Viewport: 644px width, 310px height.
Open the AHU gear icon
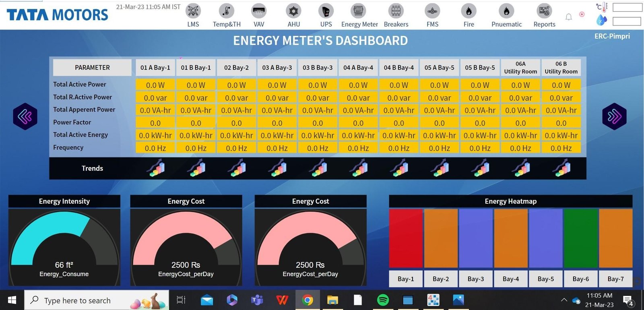coord(294,11)
